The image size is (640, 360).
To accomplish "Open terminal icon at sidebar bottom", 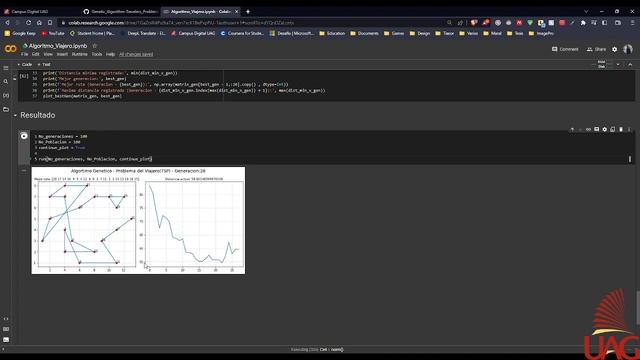I will [6, 340].
